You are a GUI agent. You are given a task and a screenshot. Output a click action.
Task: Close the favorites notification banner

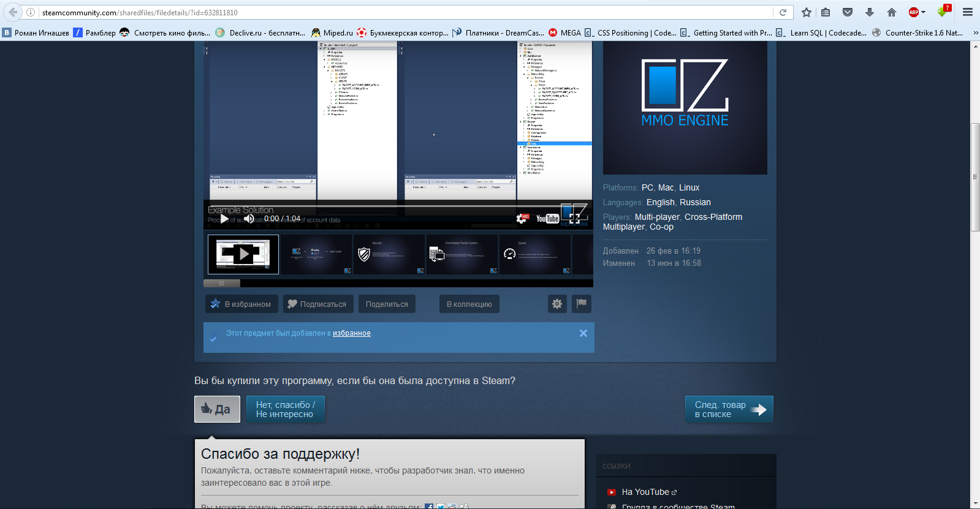click(583, 333)
